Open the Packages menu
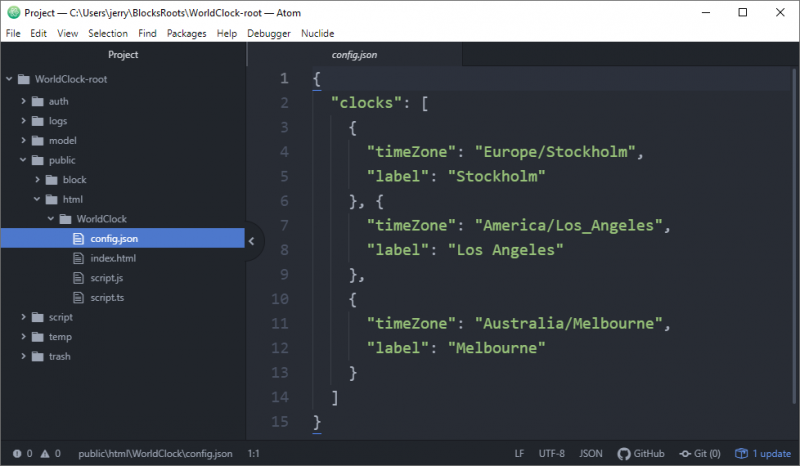The height and width of the screenshot is (466, 800). [186, 33]
